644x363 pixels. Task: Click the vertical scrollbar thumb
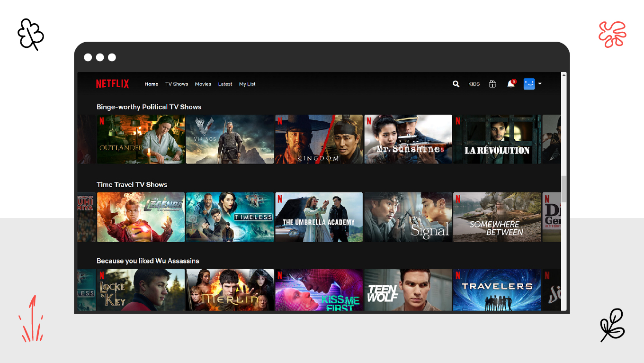coord(563,190)
